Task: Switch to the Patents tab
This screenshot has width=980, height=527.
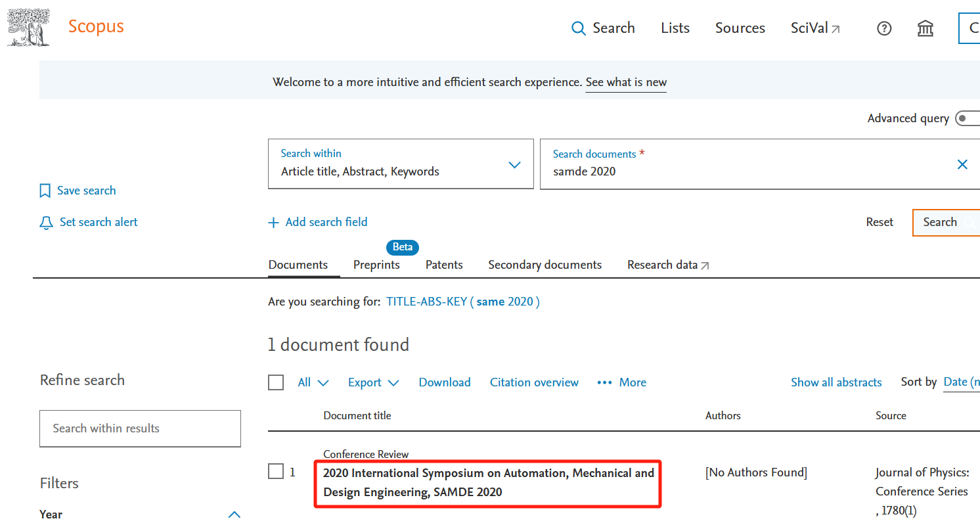Action: pyautogui.click(x=444, y=265)
